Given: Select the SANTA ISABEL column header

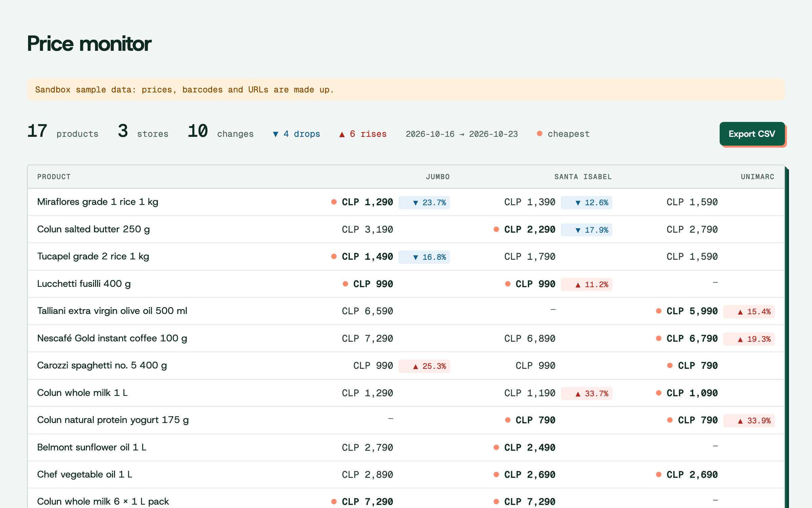Looking at the screenshot, I should coord(583,177).
